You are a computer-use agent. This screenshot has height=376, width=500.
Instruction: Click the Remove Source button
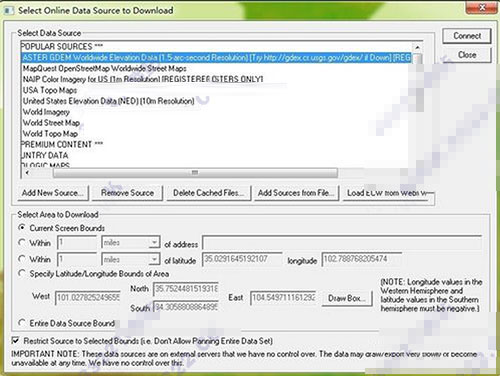point(127,193)
